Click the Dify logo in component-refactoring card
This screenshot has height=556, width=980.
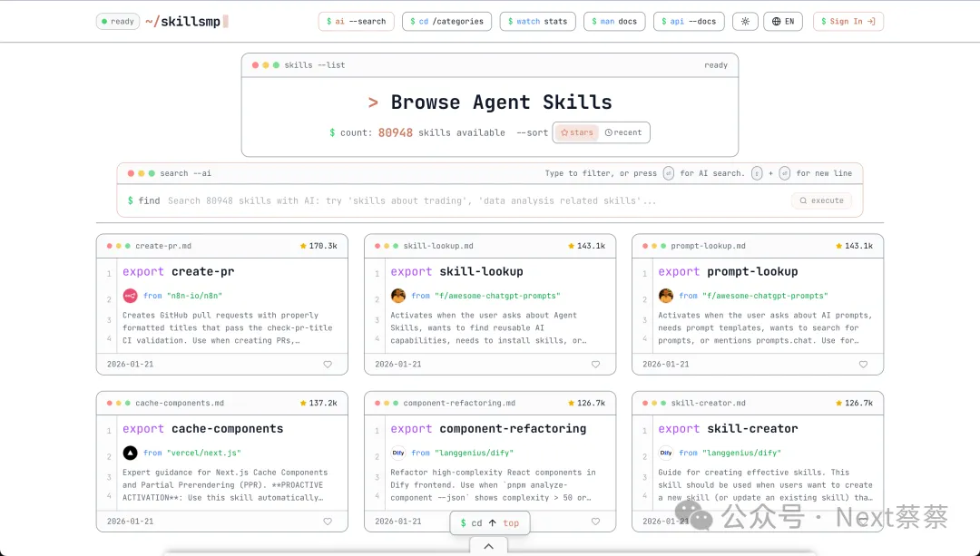(398, 453)
